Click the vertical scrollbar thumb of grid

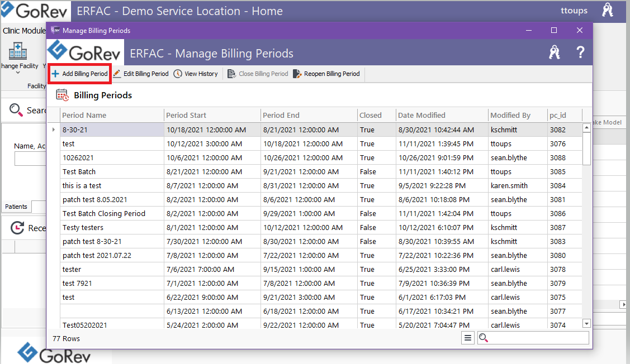(586, 149)
